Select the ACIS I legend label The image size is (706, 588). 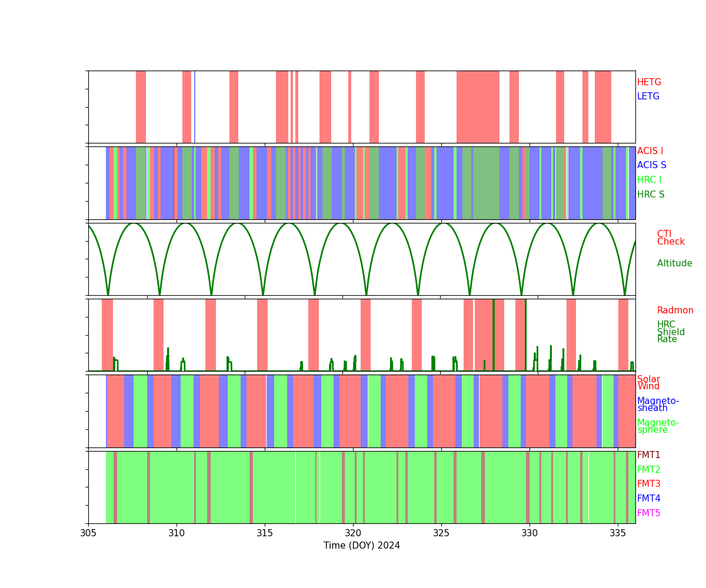tap(650, 151)
